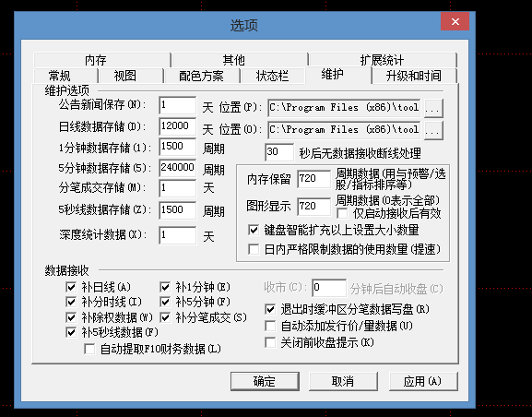Click the 内存保留 value field
The image size is (532, 417).
(313, 179)
